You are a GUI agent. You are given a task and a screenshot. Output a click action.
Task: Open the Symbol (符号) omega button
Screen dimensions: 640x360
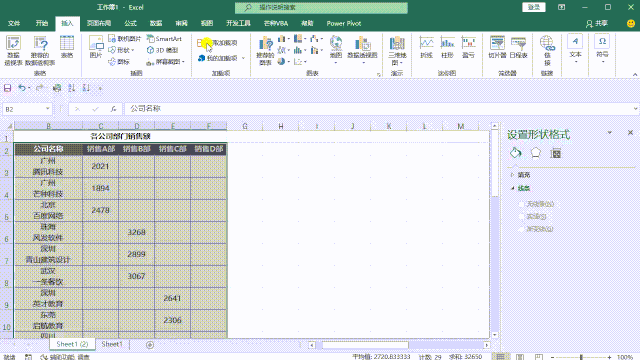602,48
